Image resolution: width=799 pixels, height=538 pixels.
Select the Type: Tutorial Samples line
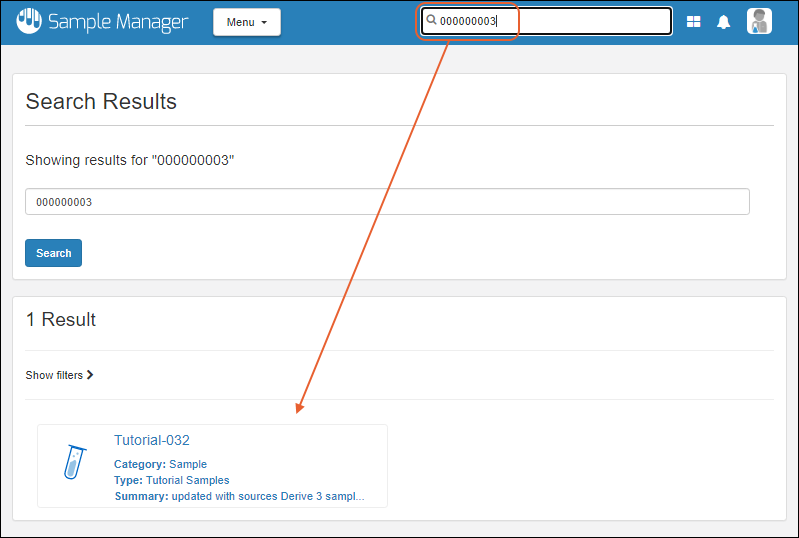(x=172, y=480)
